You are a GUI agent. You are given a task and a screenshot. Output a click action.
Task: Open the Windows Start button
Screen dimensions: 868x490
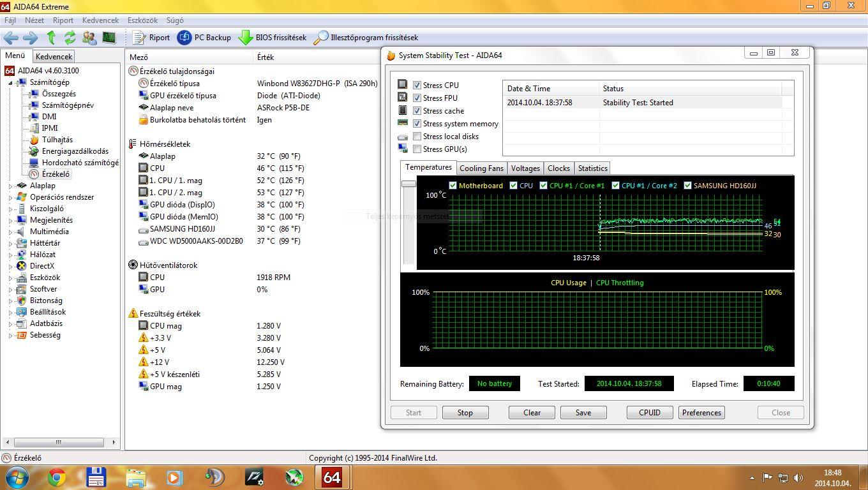pos(17,477)
